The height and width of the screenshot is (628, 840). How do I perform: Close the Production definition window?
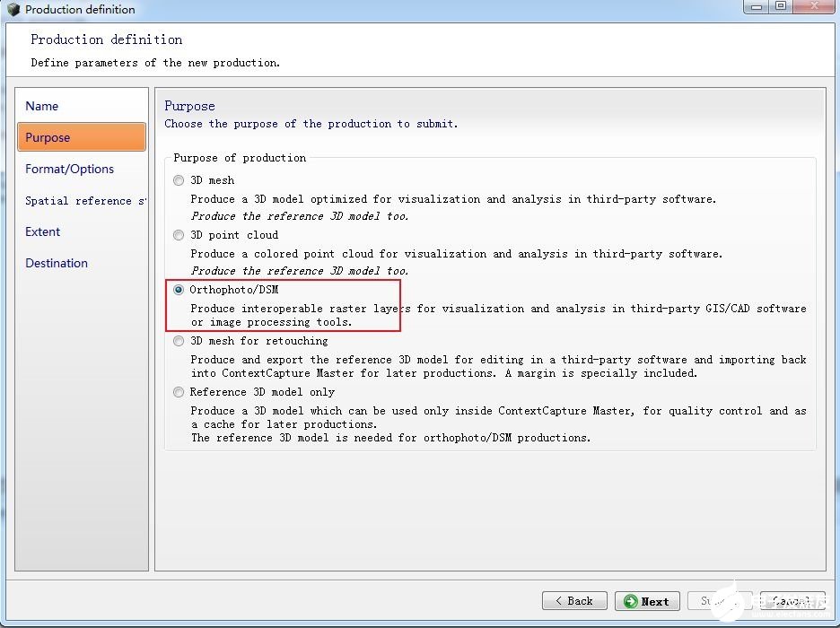[x=814, y=6]
